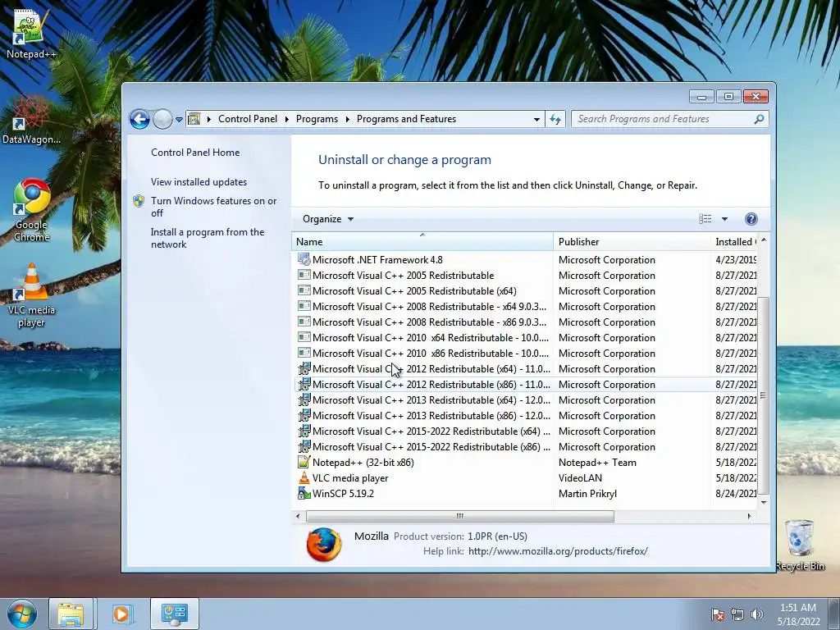Click the scroll down arrow of the list

[764, 502]
